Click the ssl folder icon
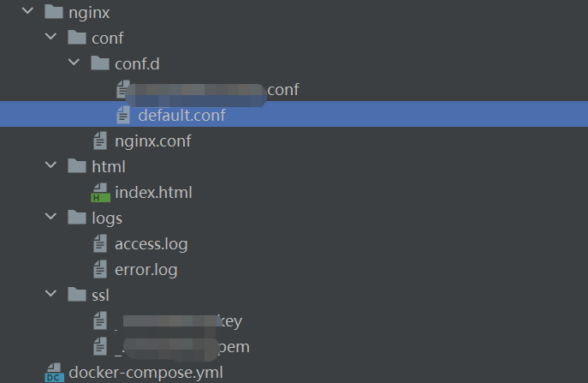The height and width of the screenshot is (383, 588). (77, 295)
